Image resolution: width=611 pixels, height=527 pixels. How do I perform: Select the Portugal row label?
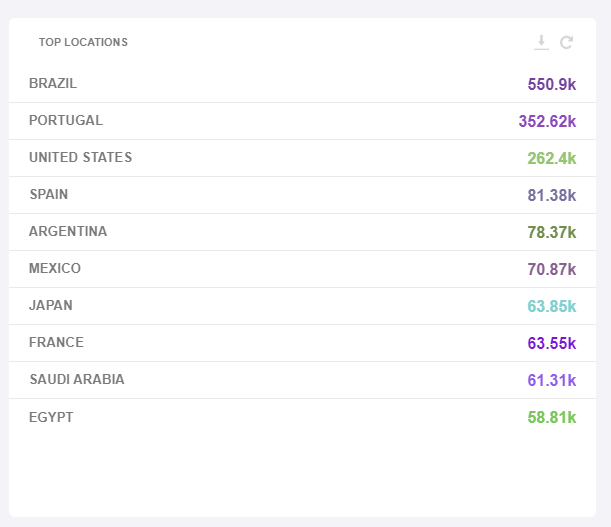click(x=66, y=121)
